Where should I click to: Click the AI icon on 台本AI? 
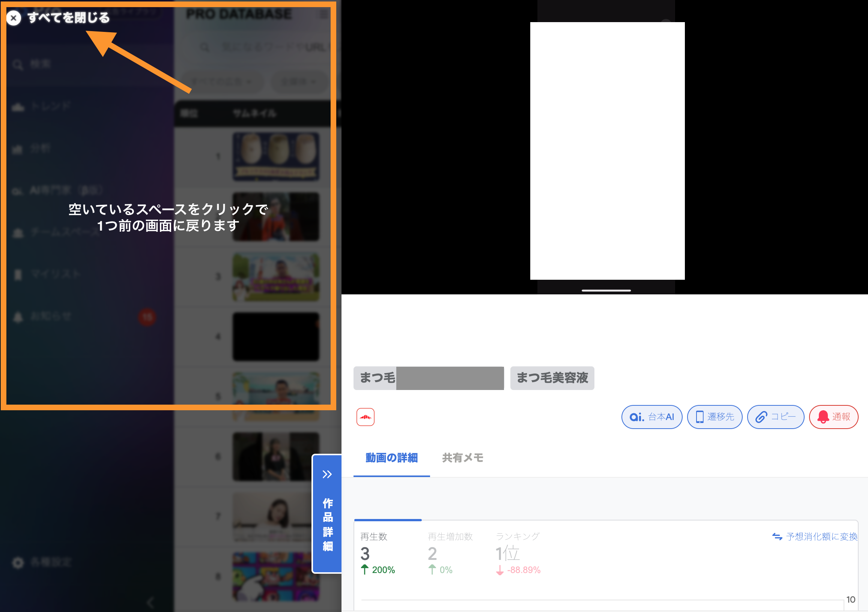636,417
